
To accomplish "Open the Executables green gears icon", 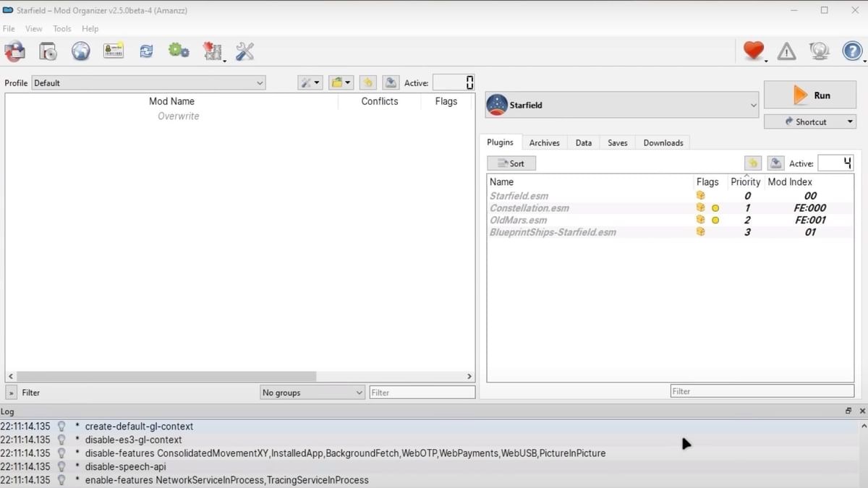I will click(x=179, y=51).
